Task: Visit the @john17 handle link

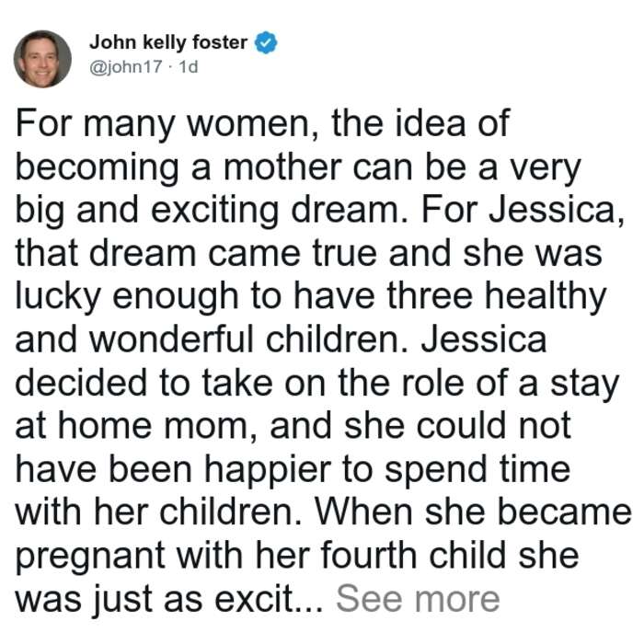Action: [x=126, y=66]
